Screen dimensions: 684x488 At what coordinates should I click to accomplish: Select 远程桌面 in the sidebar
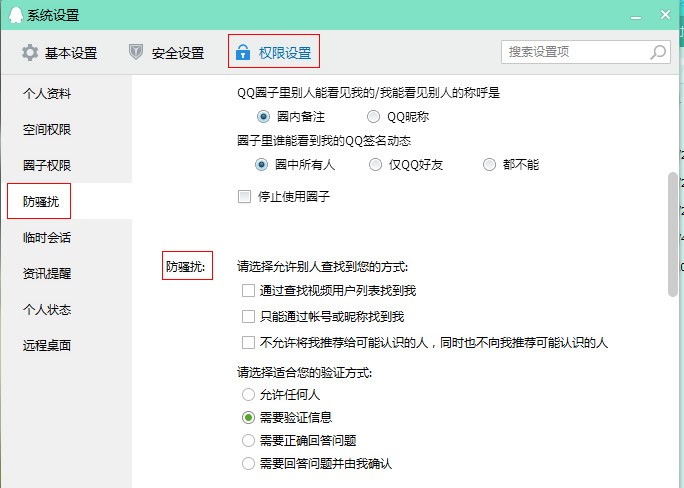tap(47, 345)
